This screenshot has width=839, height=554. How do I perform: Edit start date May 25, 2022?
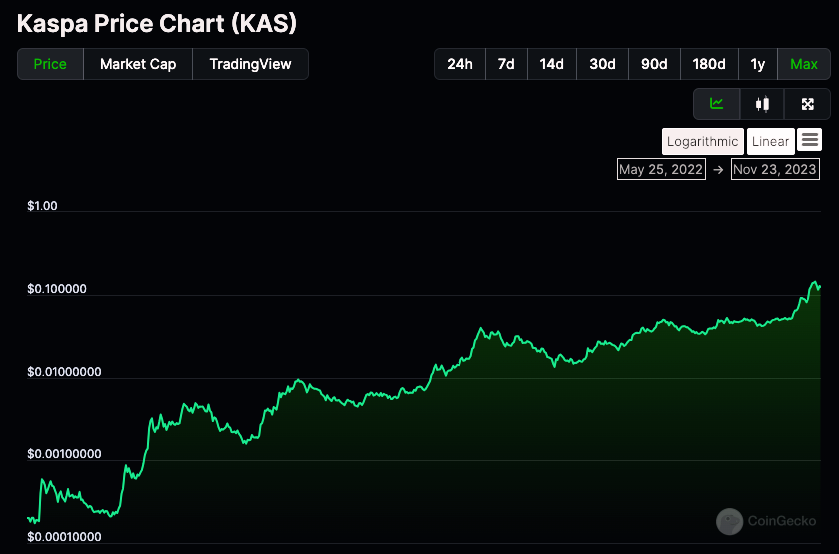[x=661, y=169]
